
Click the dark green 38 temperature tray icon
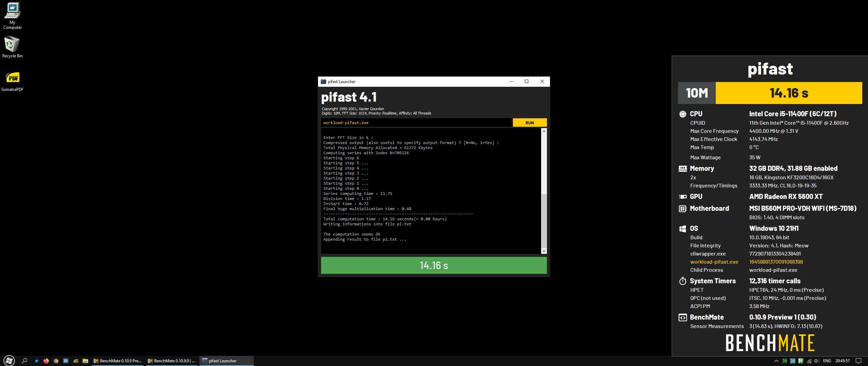(x=785, y=361)
